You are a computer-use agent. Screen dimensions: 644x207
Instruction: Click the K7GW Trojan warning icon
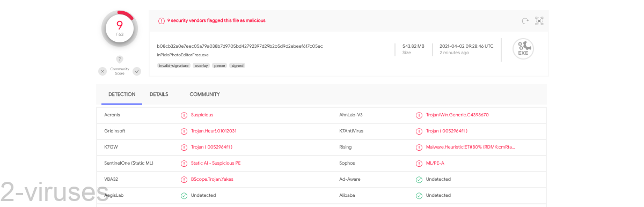coord(184,147)
